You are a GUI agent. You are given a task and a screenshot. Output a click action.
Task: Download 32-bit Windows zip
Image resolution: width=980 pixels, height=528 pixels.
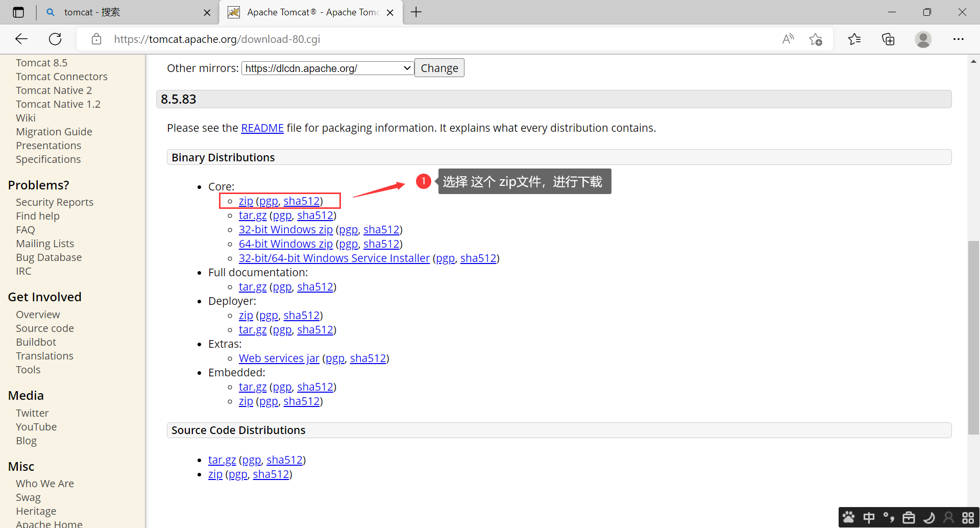[x=286, y=230]
